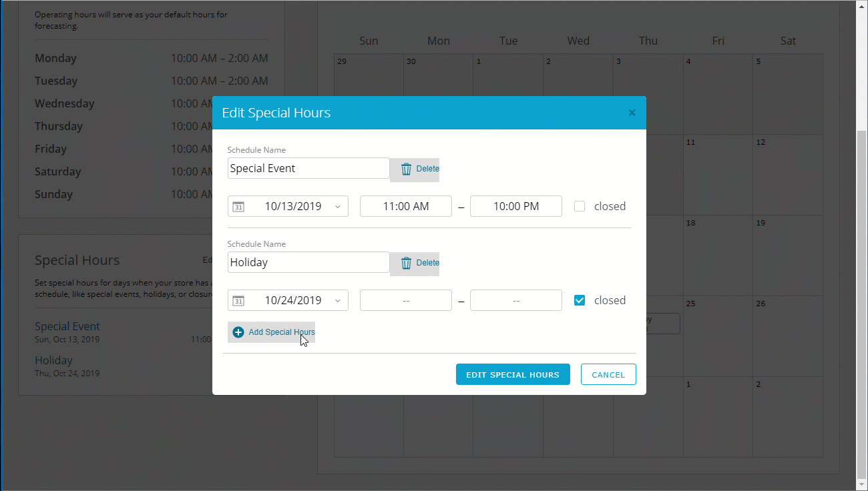This screenshot has width=868, height=491.
Task: Click the CANCEL button
Action: coord(608,374)
